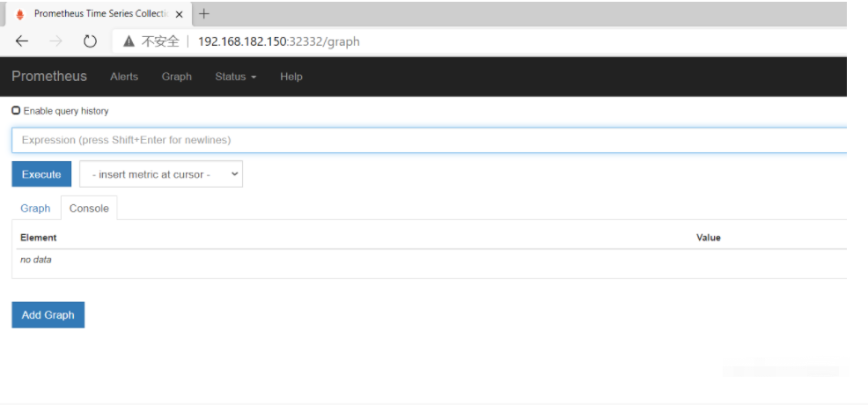
Task: Select the Prometheus Time Series Collection browser tab
Action: click(x=99, y=14)
